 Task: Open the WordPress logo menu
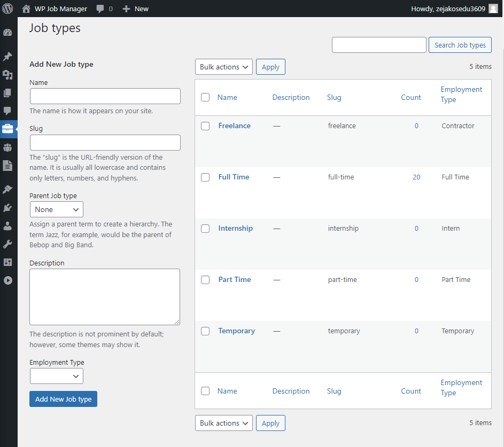(x=7, y=9)
